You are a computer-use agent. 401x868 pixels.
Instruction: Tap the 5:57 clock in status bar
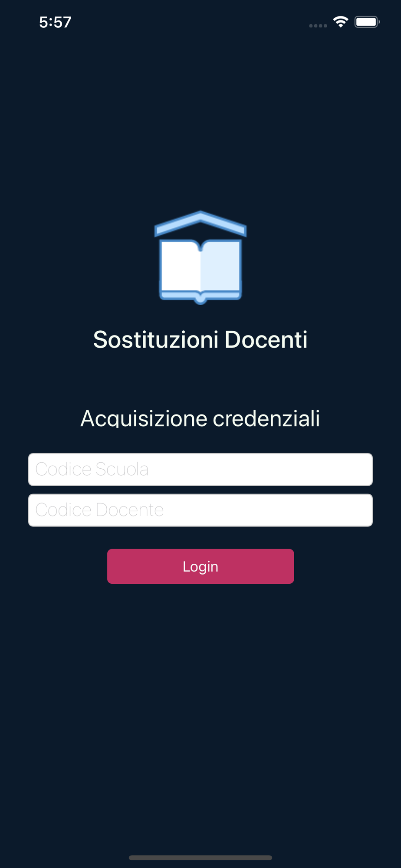pyautogui.click(x=55, y=22)
